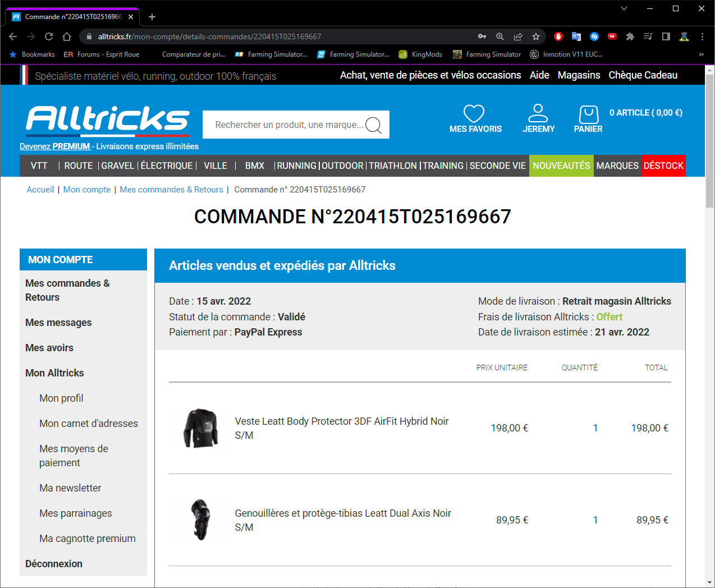This screenshot has width=715, height=588.
Task: Open a new browser tab
Action: tap(152, 17)
